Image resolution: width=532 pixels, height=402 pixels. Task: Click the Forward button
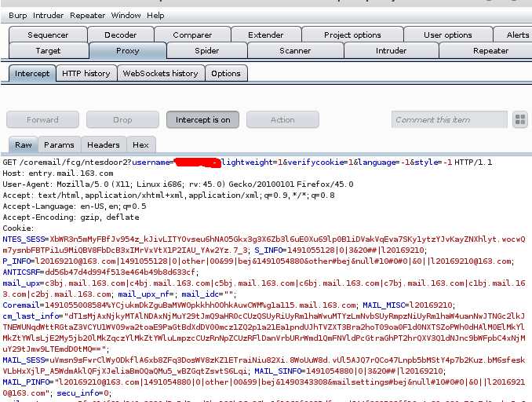tap(42, 120)
